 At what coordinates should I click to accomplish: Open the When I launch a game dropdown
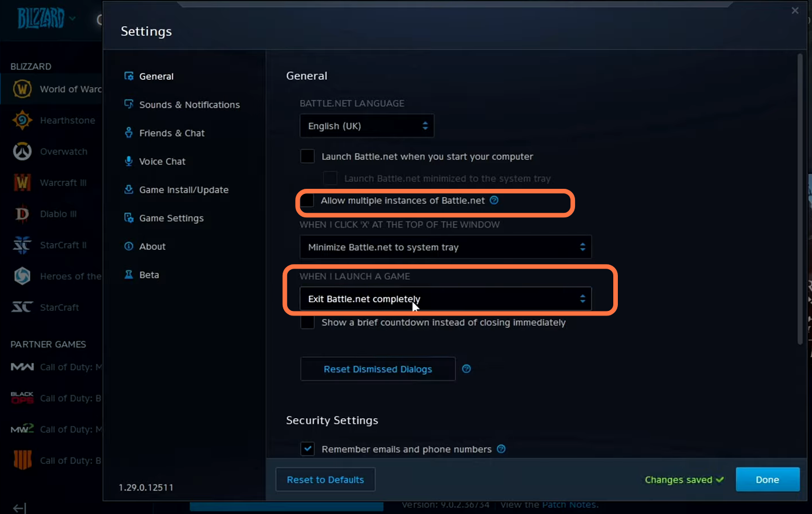pyautogui.click(x=445, y=299)
